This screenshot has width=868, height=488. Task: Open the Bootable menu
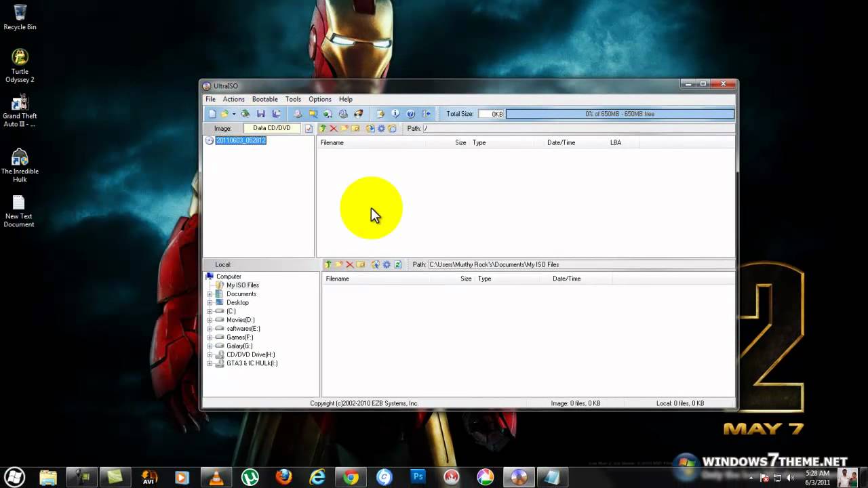click(265, 99)
